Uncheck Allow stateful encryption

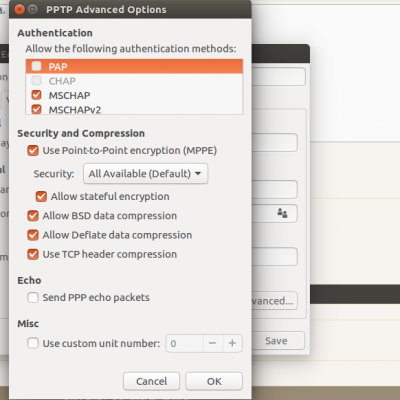[x=41, y=197]
